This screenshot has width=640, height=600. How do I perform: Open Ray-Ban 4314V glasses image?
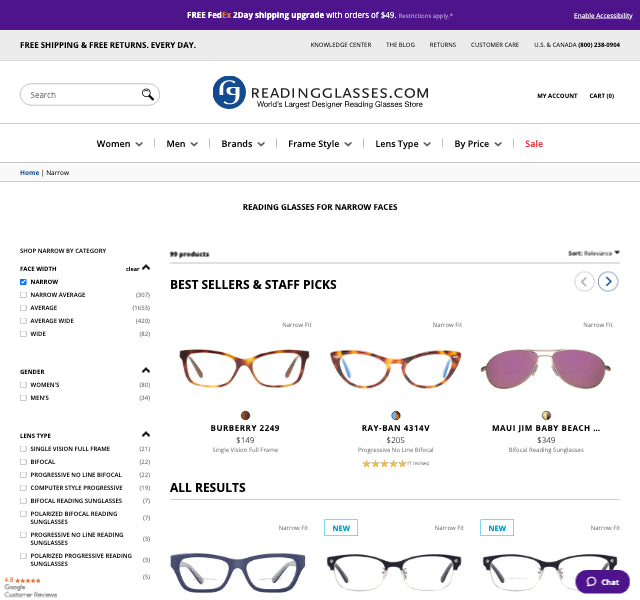tap(396, 368)
